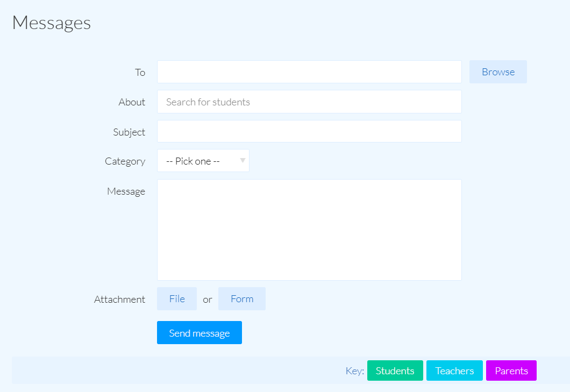Image resolution: width=570 pixels, height=392 pixels.
Task: Attach a Form to the message
Action: [241, 298]
